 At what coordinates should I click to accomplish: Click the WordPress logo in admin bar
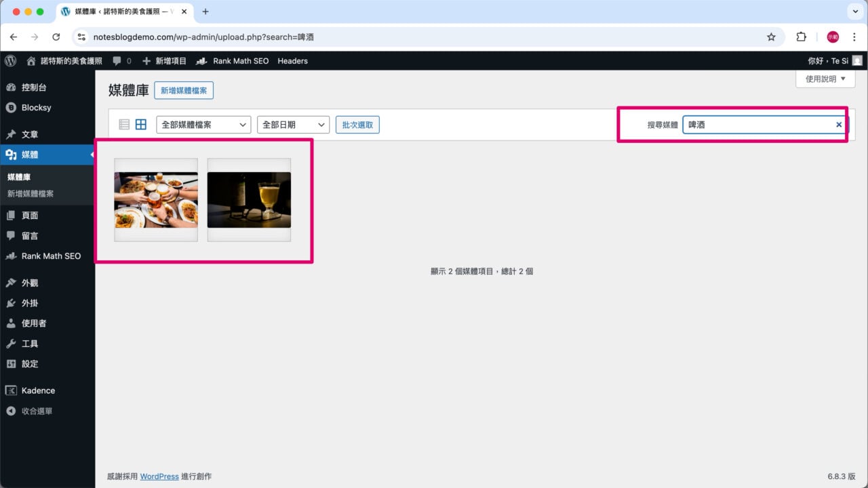pos(10,61)
